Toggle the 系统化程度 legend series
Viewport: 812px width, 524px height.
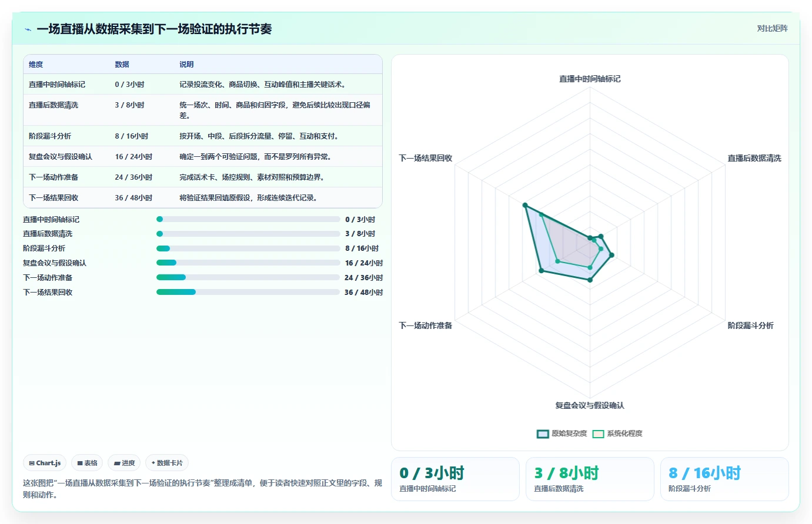point(617,434)
